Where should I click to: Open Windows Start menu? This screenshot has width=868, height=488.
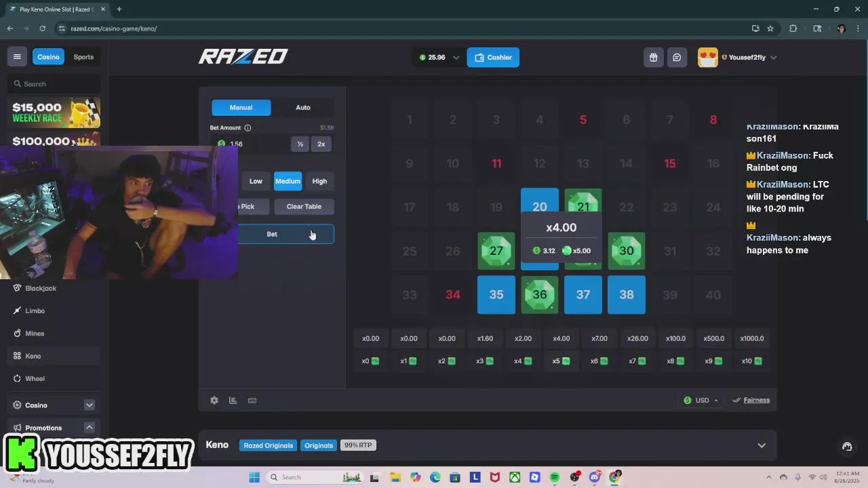(x=254, y=477)
